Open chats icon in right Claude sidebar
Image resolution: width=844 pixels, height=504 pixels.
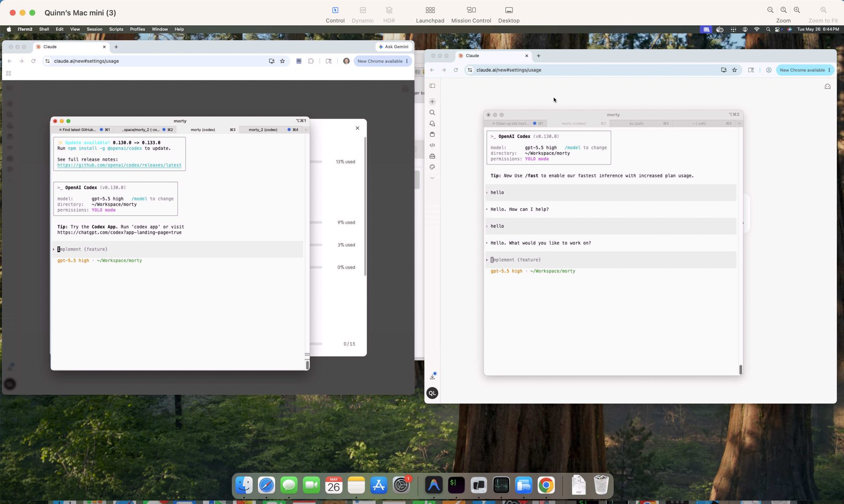point(432,123)
